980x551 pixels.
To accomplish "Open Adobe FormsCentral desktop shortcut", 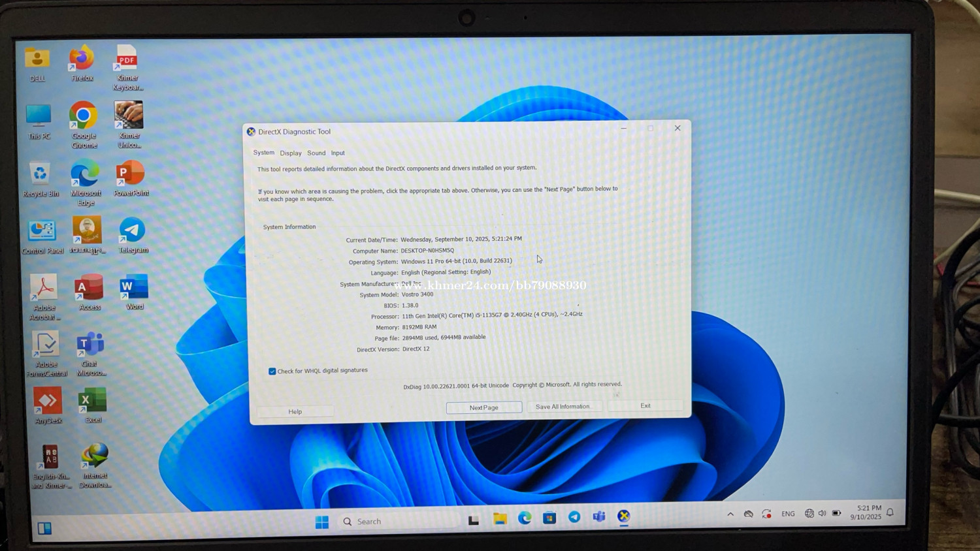I will coord(46,354).
